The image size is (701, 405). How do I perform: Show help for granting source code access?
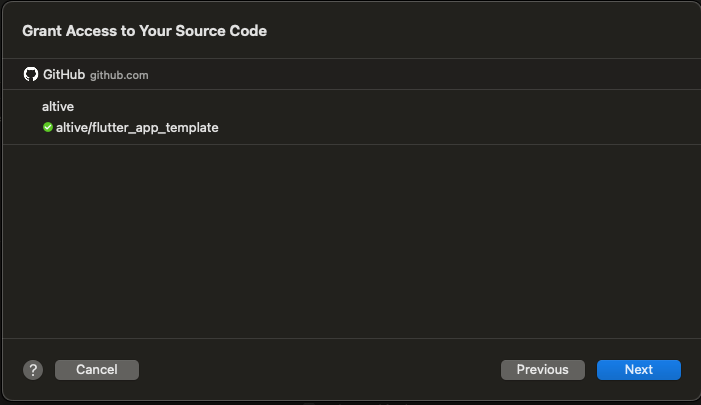point(33,370)
